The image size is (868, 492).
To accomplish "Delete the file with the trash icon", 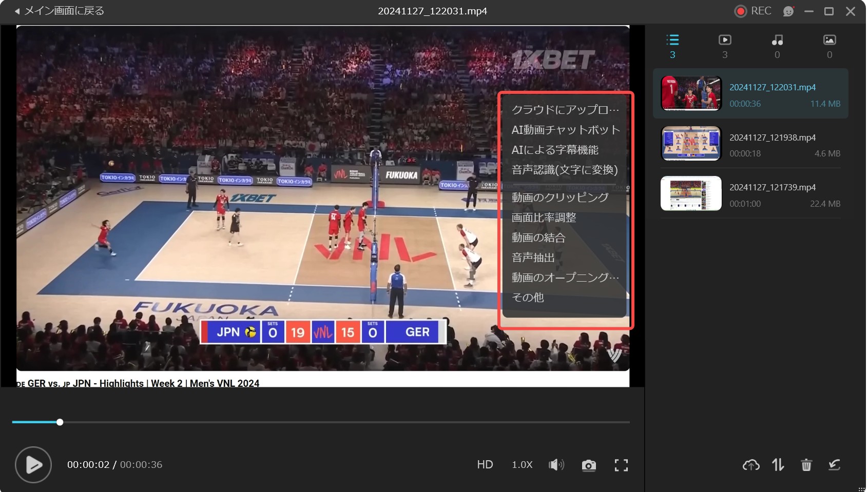I will pos(806,465).
